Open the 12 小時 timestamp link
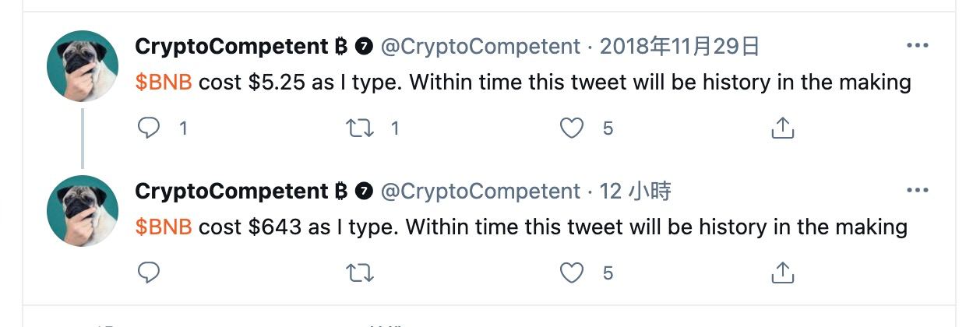The width and height of the screenshot is (980, 327). click(x=636, y=191)
